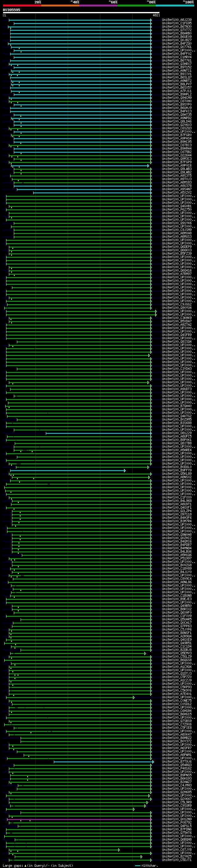Click the UniRef100_B9FFY9 hit label
Screen dimensions: 197x868
click(177, 470)
